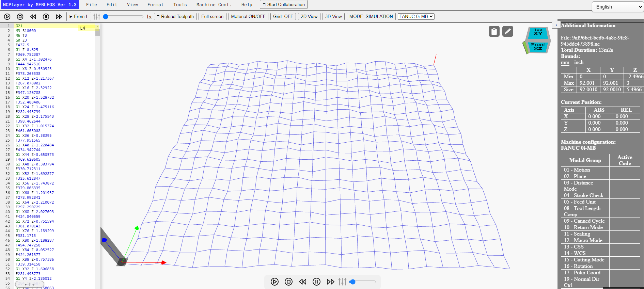
Task: Toggle Grid: OFF button
Action: tap(283, 16)
